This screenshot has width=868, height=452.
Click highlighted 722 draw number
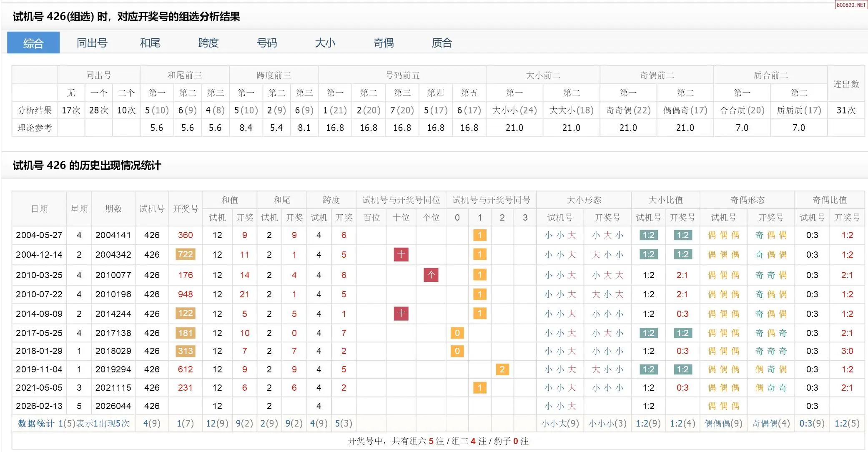coord(185,254)
